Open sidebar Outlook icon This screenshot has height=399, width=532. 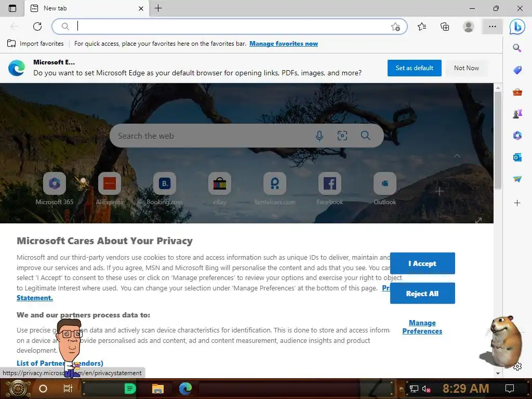(517, 157)
